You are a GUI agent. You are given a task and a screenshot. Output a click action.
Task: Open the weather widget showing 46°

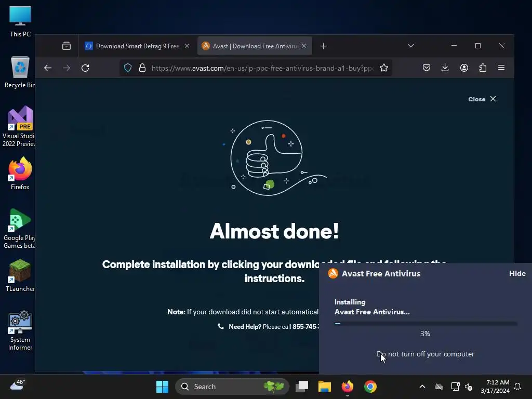point(18,385)
